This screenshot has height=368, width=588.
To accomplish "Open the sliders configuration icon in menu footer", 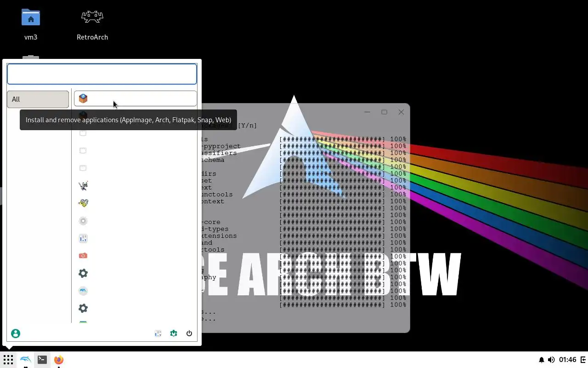I will [158, 333].
